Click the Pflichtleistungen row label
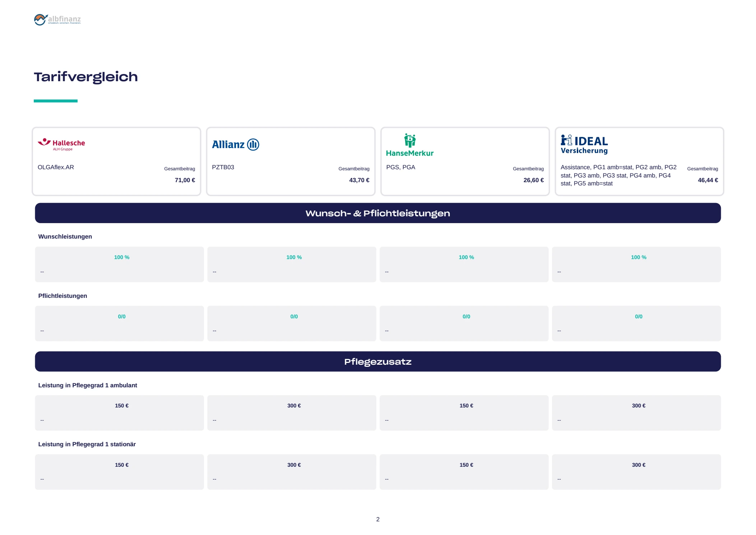 pyautogui.click(x=62, y=296)
